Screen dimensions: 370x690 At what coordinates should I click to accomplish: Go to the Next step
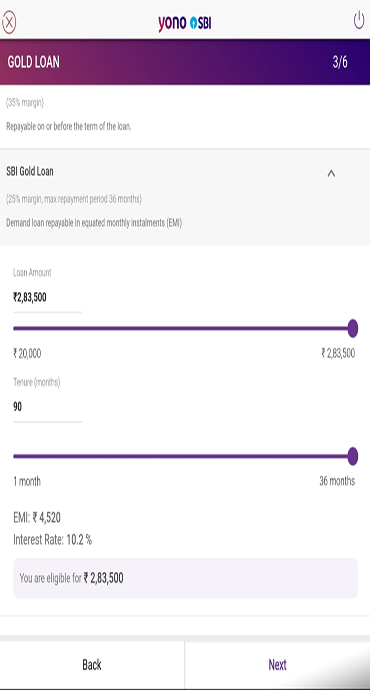coord(278,664)
